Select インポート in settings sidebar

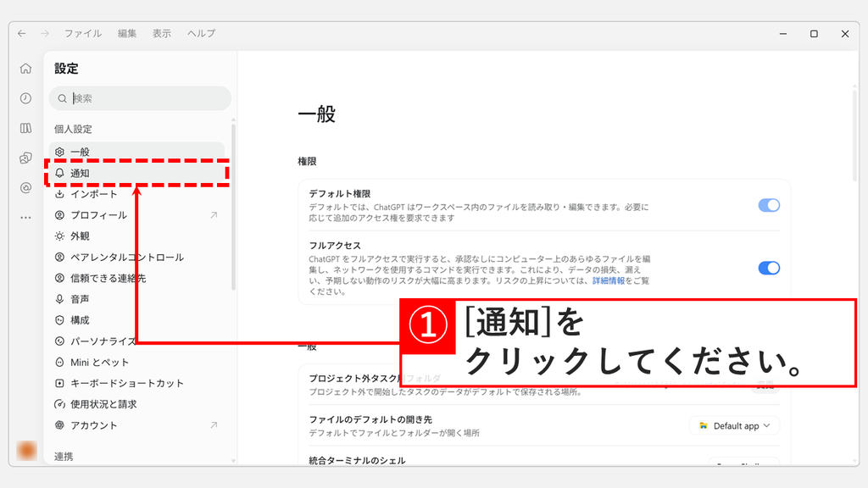[136, 194]
